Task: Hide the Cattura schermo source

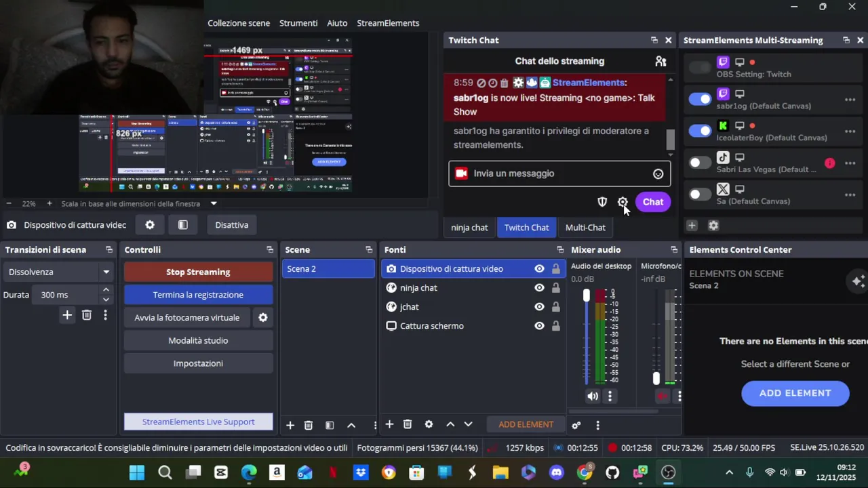Action: 539,326
